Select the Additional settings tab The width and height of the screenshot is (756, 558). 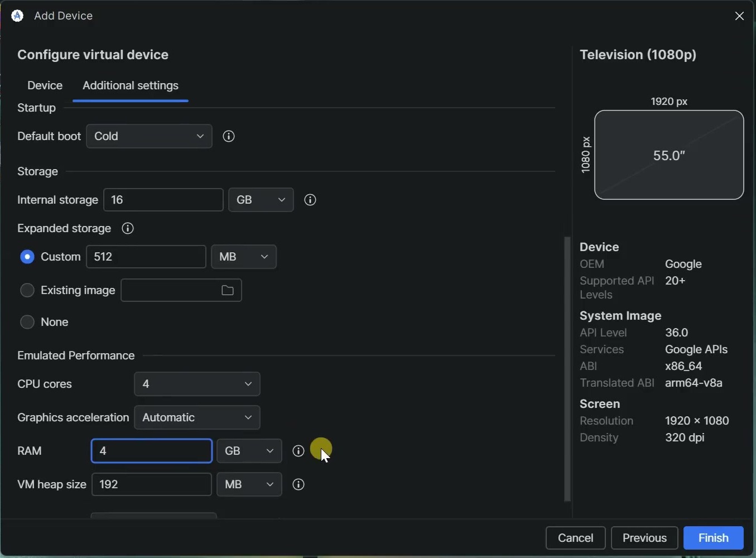[x=131, y=86]
